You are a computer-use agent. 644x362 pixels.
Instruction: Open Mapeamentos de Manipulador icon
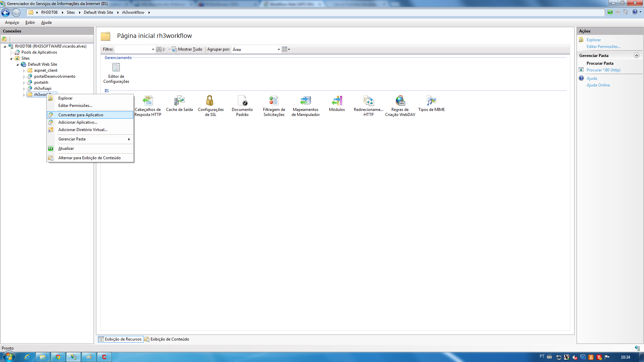305,101
